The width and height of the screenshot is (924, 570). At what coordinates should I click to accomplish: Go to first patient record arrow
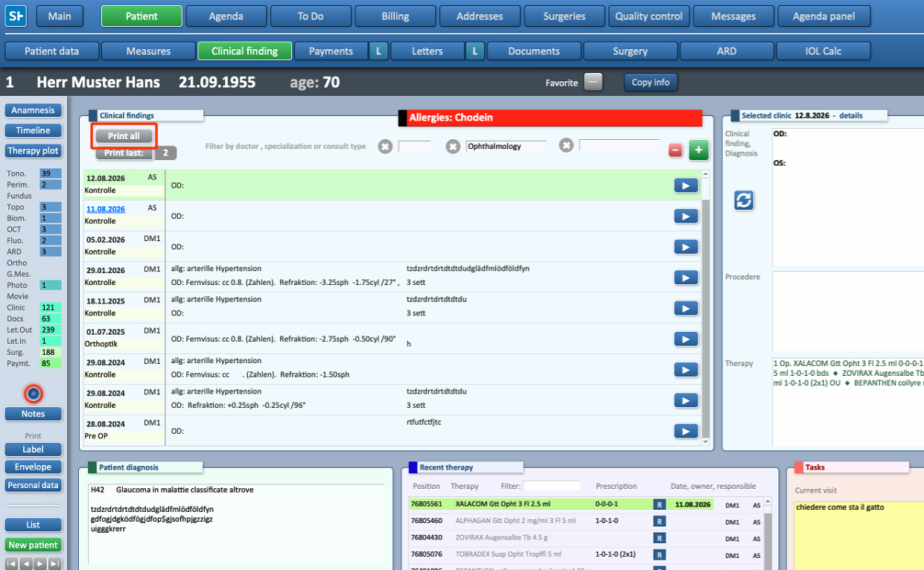(x=12, y=564)
